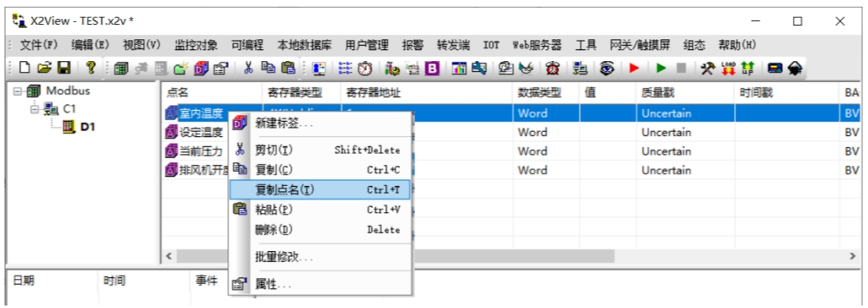Click the copy icon in the toolbar
The height and width of the screenshot is (308, 868).
point(268,68)
